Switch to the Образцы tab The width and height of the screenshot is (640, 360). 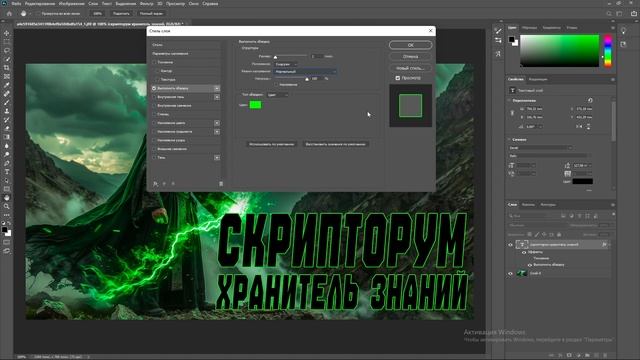coord(529,28)
